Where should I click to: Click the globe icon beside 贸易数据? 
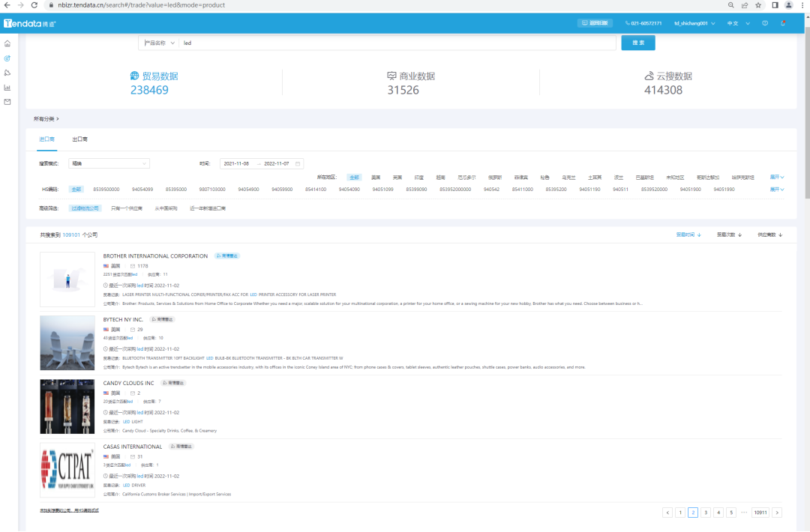tap(134, 76)
